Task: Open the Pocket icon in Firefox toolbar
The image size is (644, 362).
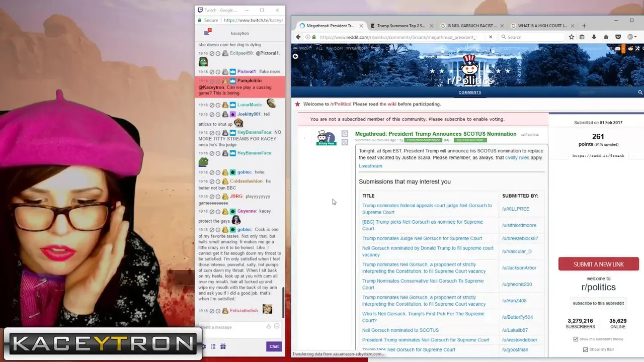Action: tap(618, 37)
